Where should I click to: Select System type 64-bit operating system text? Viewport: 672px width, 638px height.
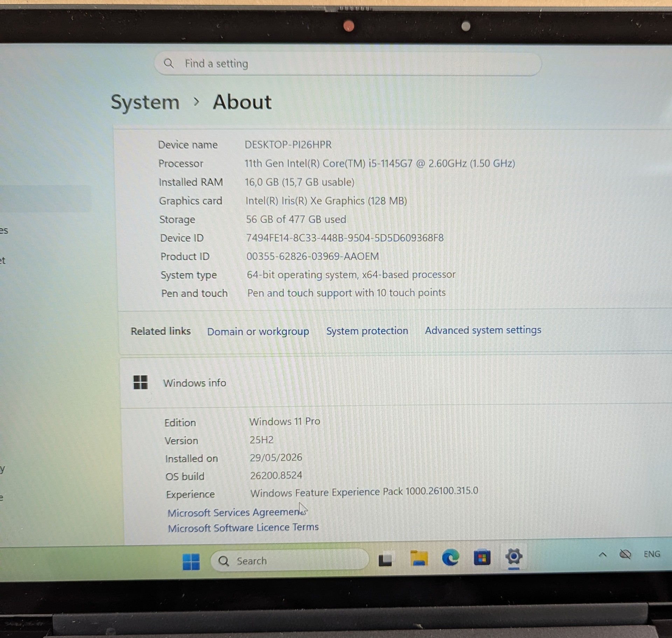pos(351,275)
